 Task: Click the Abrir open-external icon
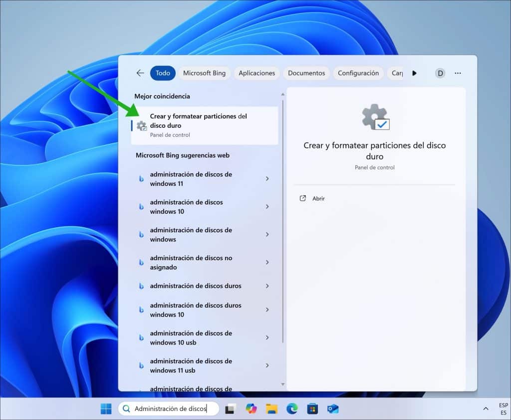coord(303,198)
